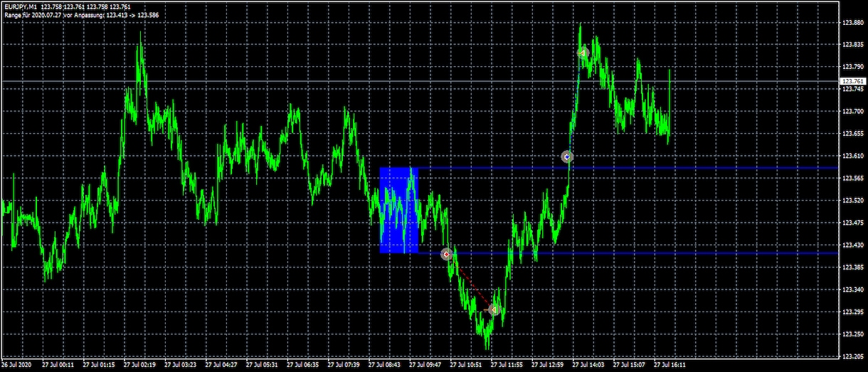
Task: Click the sell entry marker below the blue range
Action: (447, 254)
